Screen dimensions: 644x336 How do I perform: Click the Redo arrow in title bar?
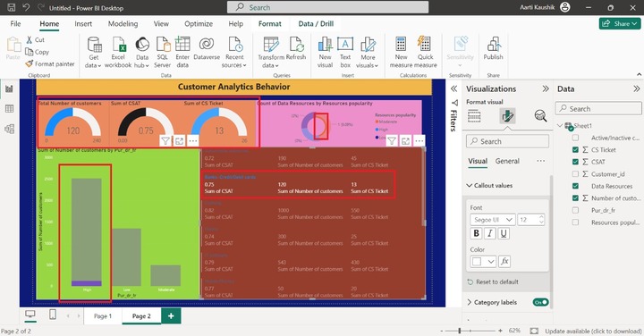40,7
